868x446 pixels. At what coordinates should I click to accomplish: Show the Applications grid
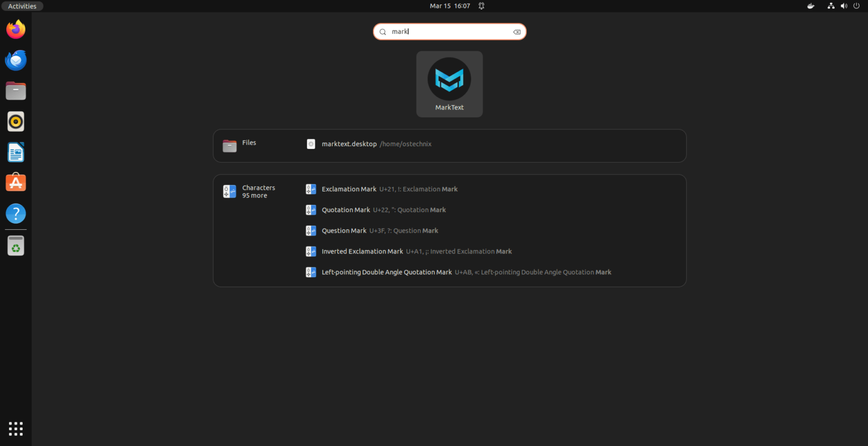[x=15, y=428]
